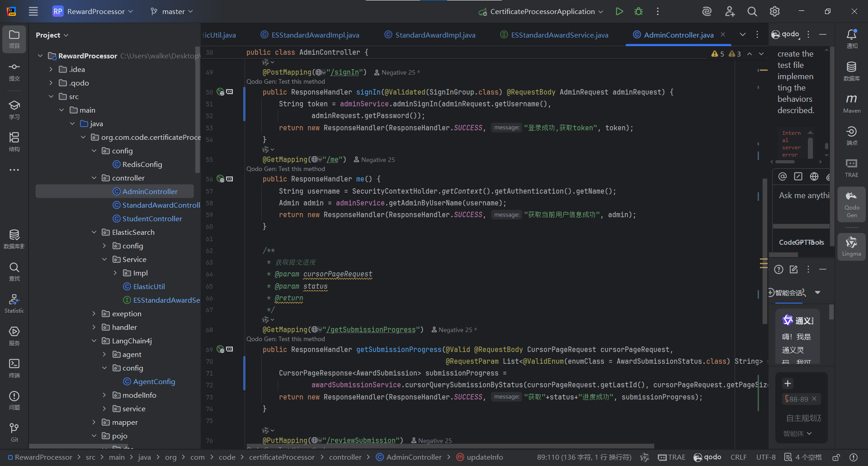Show the hidden editor tabs dropdown

743,35
